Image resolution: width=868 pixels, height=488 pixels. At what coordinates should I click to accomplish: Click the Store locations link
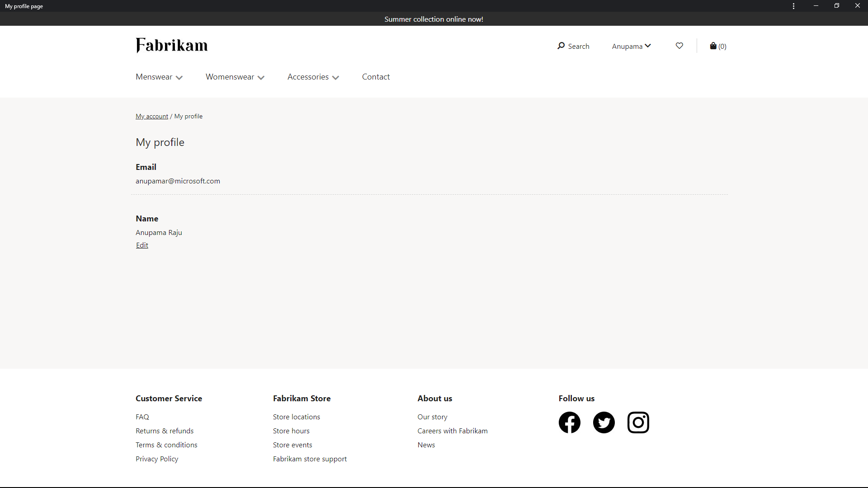click(296, 416)
